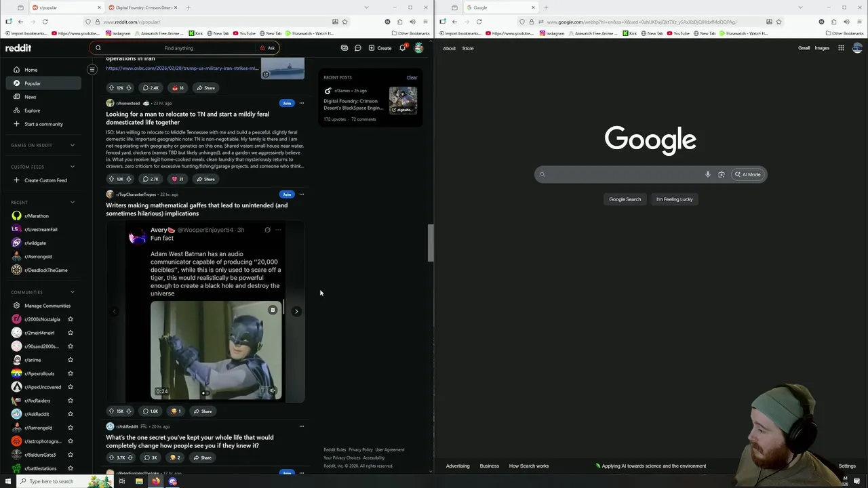
Task: Reload the Reddit browser page
Action: pos(45,22)
